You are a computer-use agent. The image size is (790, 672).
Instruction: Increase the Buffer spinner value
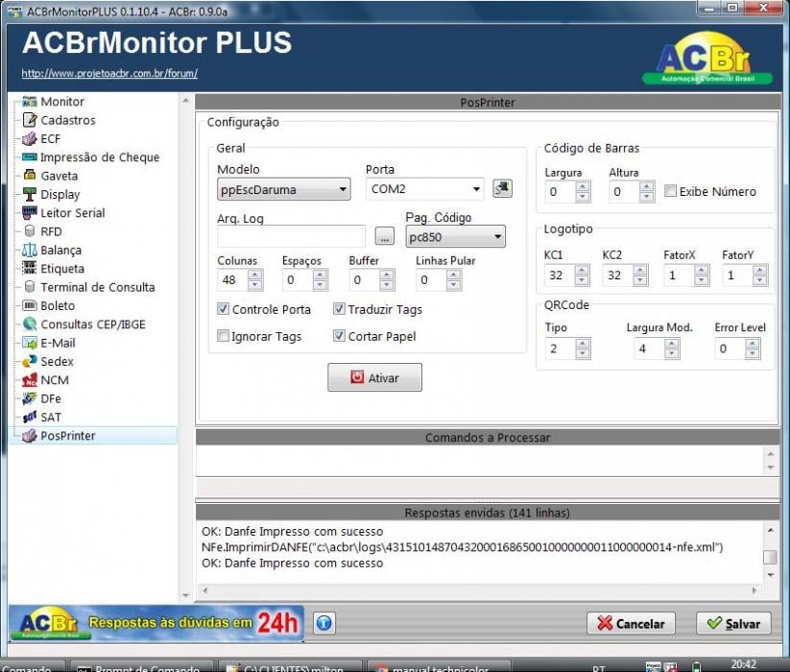click(387, 275)
